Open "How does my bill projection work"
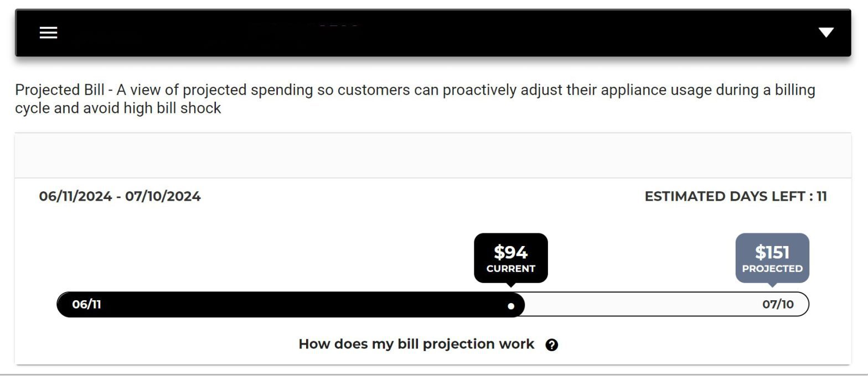 [416, 344]
